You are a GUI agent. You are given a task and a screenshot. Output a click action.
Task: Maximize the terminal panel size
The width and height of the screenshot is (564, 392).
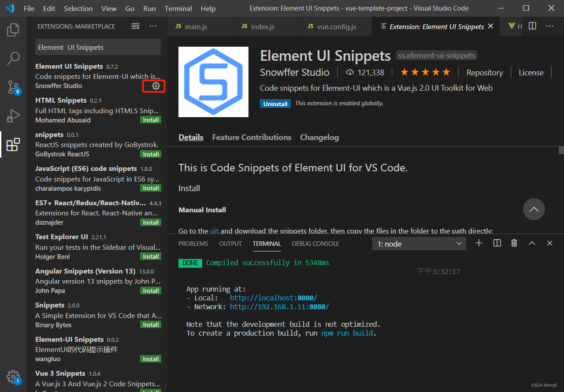(x=532, y=243)
